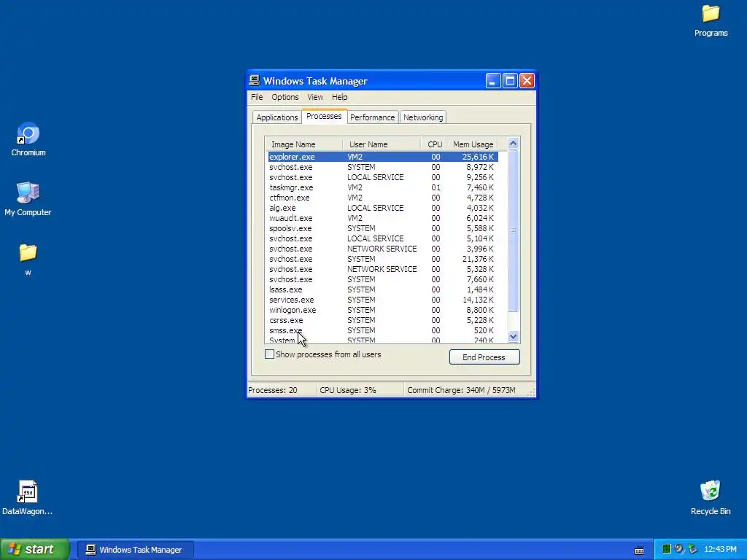Select the explorer.exe process row
This screenshot has height=560, width=747.
point(382,157)
